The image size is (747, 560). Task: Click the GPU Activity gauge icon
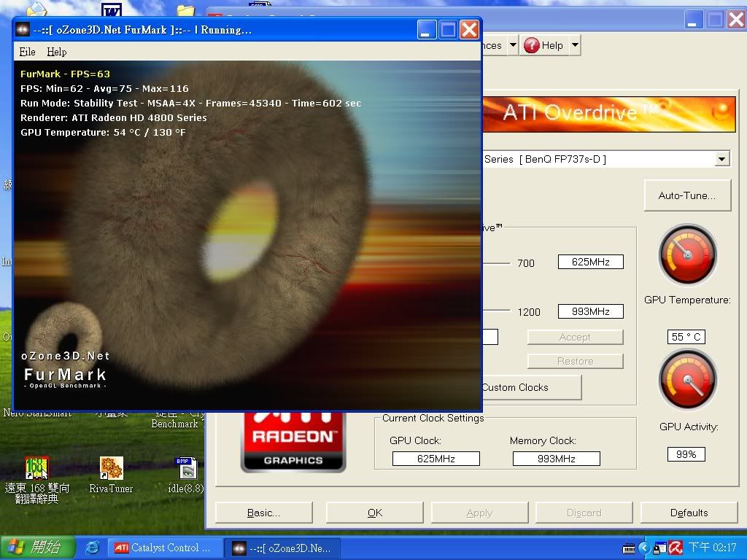point(687,380)
